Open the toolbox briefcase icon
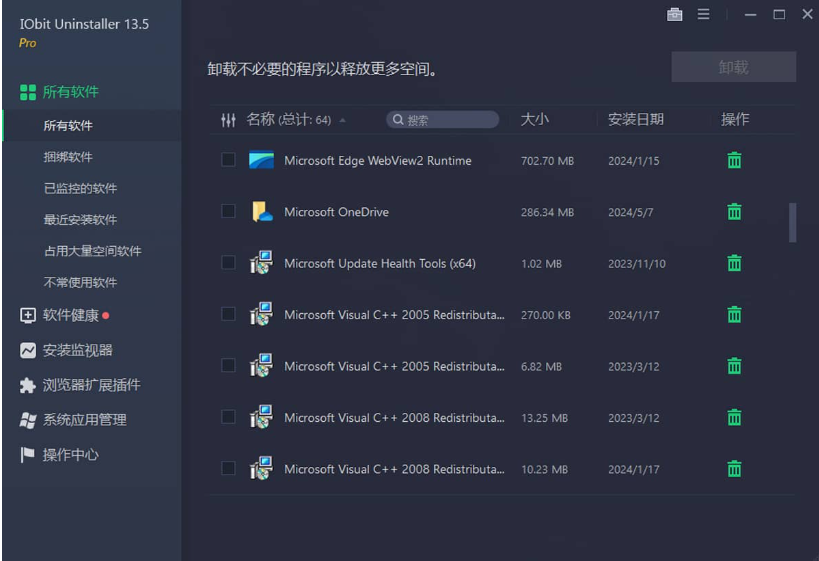 (674, 14)
